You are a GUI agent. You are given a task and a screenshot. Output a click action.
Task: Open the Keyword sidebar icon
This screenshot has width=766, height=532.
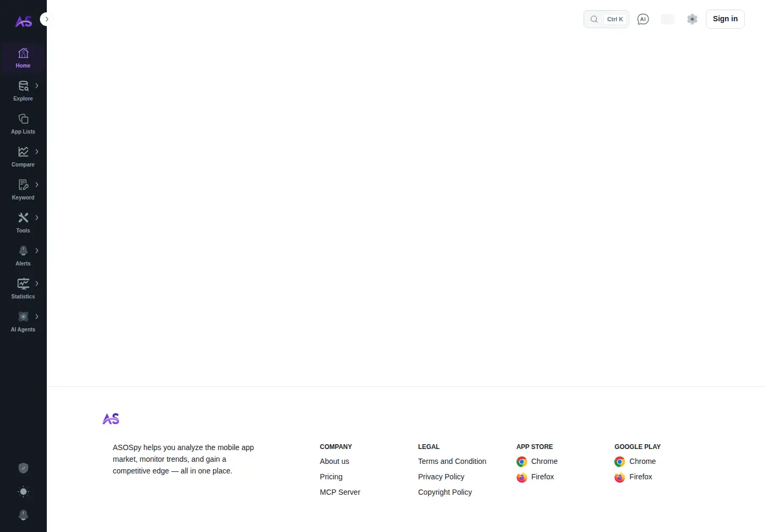point(23,185)
